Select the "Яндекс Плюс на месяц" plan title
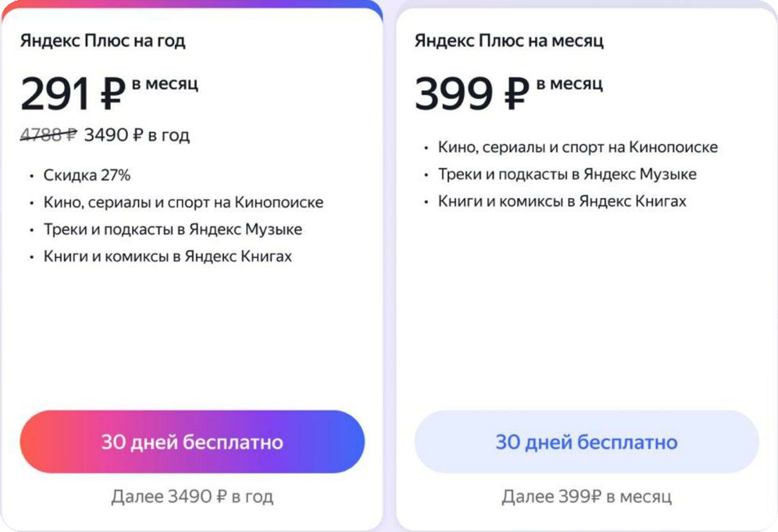This screenshot has width=778, height=532. (509, 40)
